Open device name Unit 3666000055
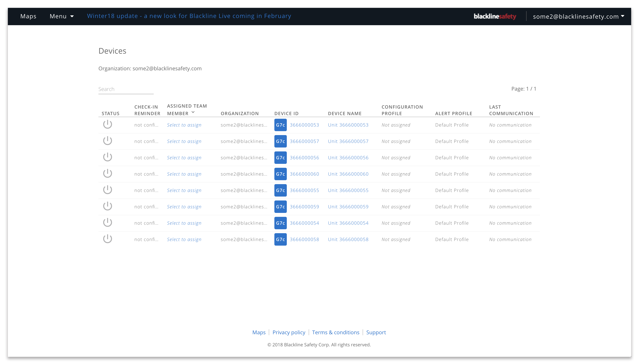The image size is (639, 364). point(348,191)
